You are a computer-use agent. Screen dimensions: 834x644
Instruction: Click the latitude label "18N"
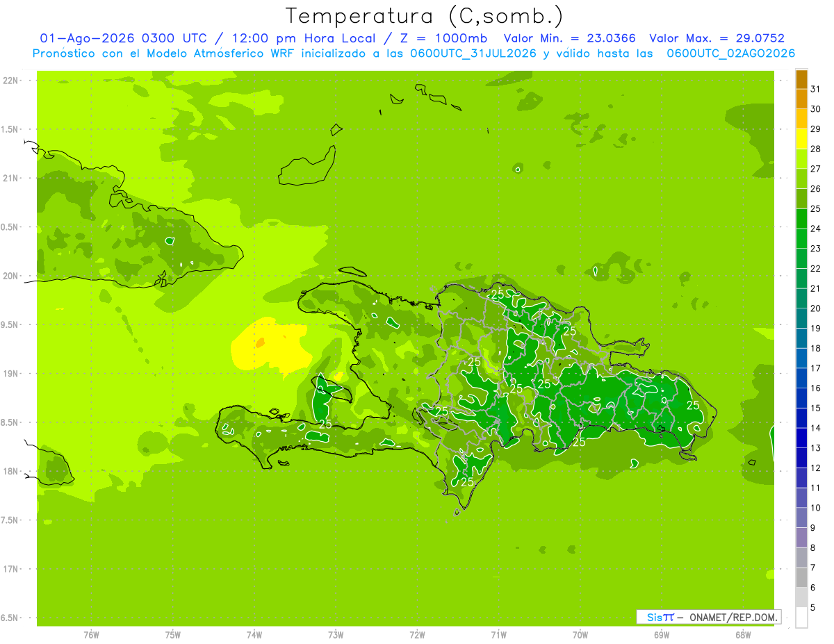(11, 471)
